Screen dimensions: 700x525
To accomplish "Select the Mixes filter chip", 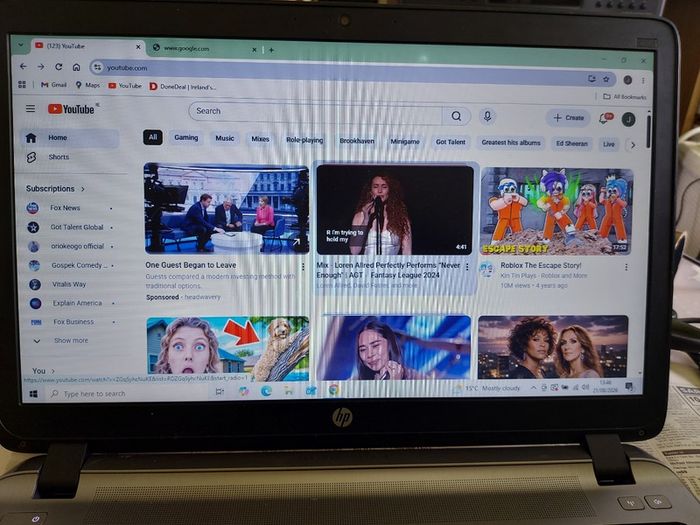I will tap(260, 139).
